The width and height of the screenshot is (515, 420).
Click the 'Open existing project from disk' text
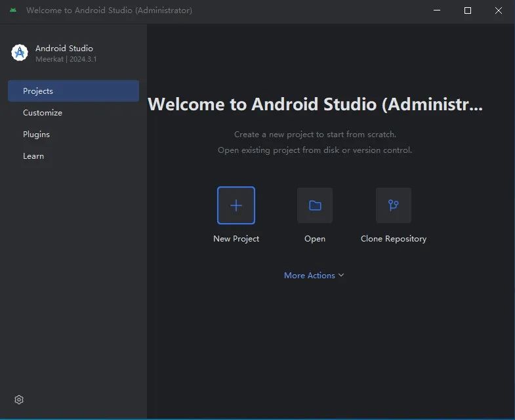point(315,150)
